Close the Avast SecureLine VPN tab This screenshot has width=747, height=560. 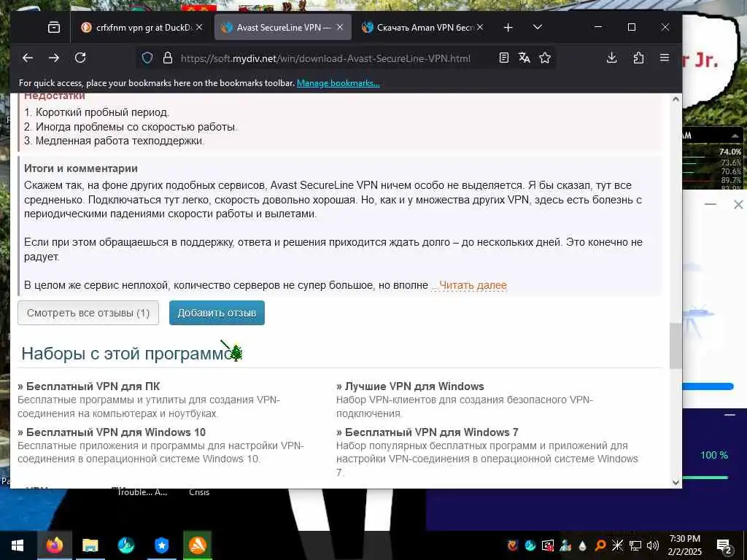pyautogui.click(x=340, y=27)
